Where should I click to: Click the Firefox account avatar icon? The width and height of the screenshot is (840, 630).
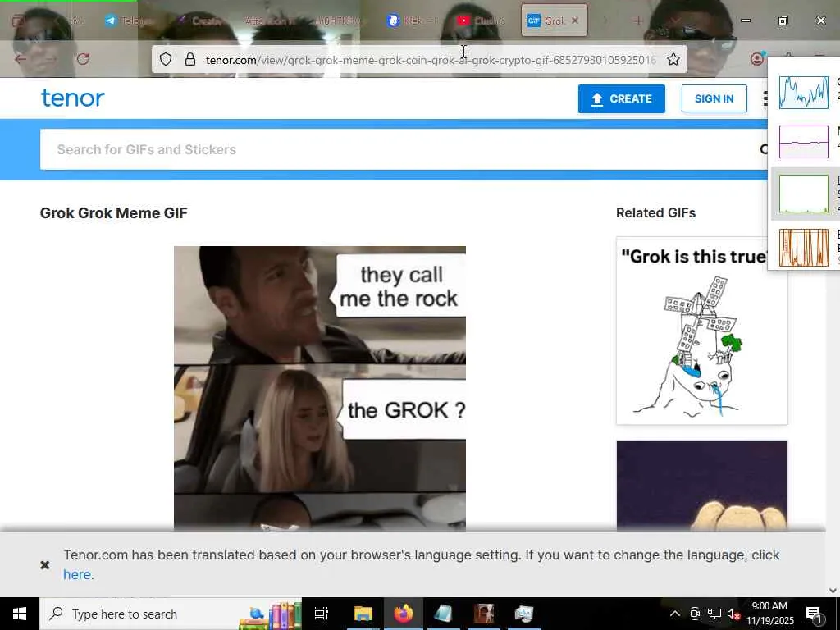(x=757, y=59)
